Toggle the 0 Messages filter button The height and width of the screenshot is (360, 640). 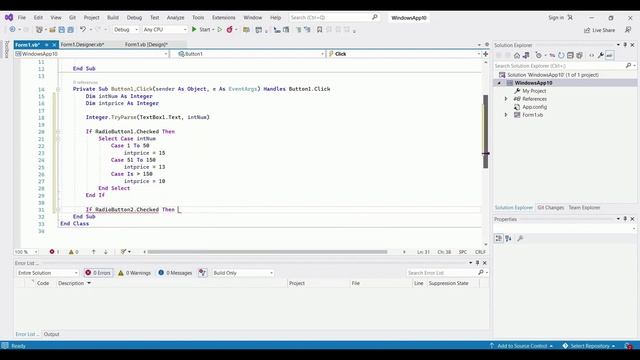pyautogui.click(x=175, y=273)
